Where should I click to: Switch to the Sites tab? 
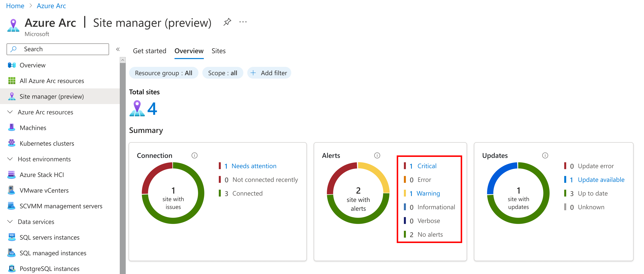coord(218,51)
